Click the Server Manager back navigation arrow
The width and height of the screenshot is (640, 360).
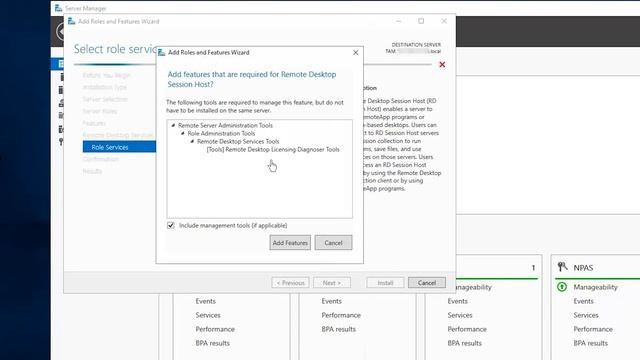pyautogui.click(x=60, y=31)
